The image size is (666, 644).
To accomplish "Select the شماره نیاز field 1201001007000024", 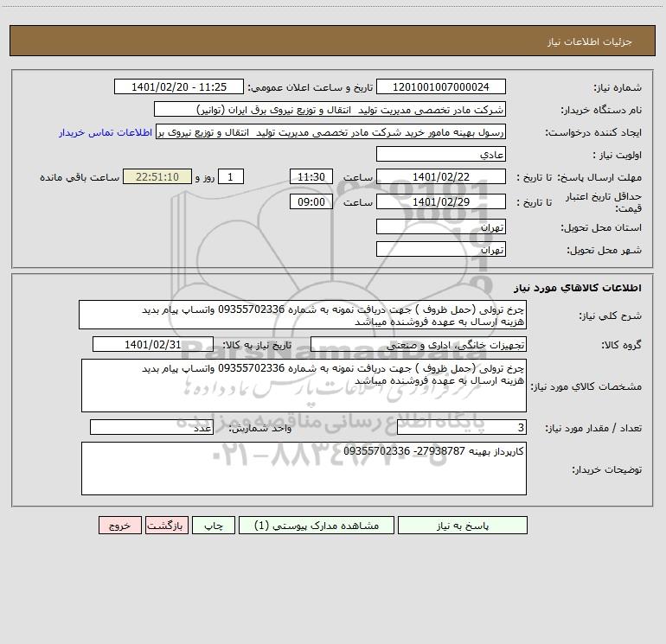I will coord(441,86).
